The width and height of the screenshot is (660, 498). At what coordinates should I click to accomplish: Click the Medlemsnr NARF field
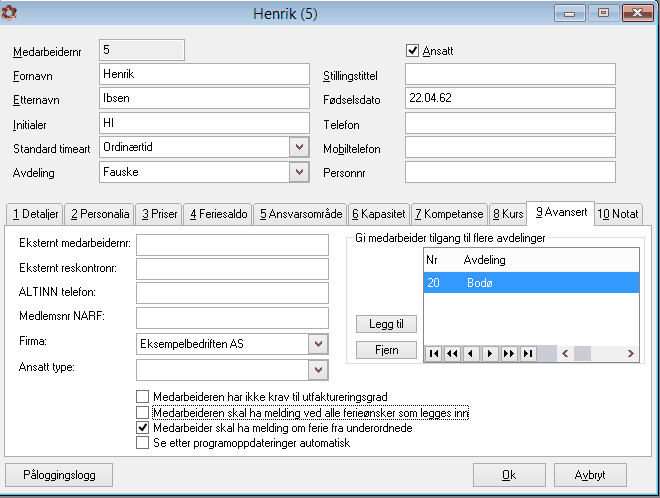click(x=232, y=318)
